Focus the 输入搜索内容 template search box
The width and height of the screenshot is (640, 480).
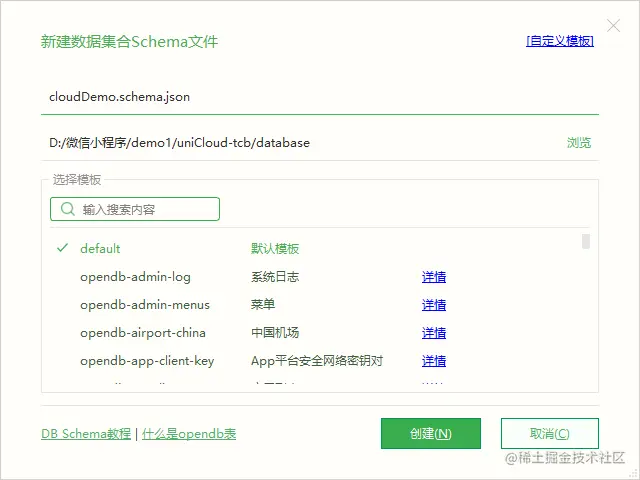pyautogui.click(x=135, y=209)
